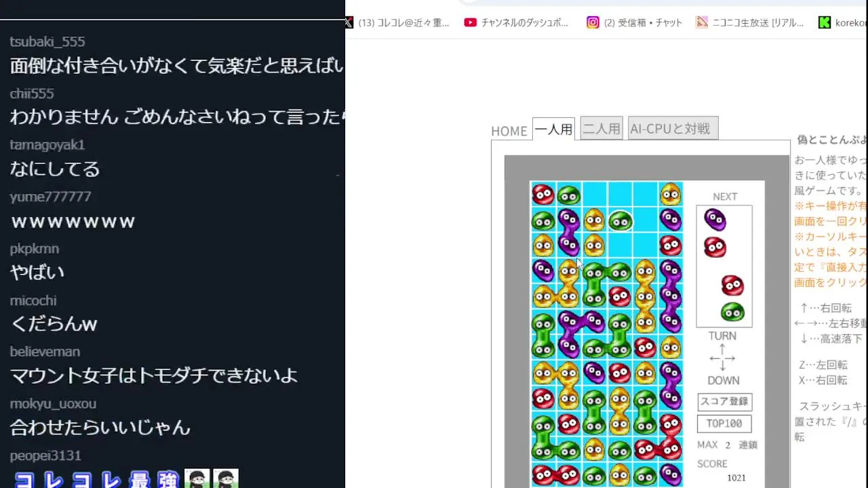Click the X…右回転 instruction text

click(823, 380)
